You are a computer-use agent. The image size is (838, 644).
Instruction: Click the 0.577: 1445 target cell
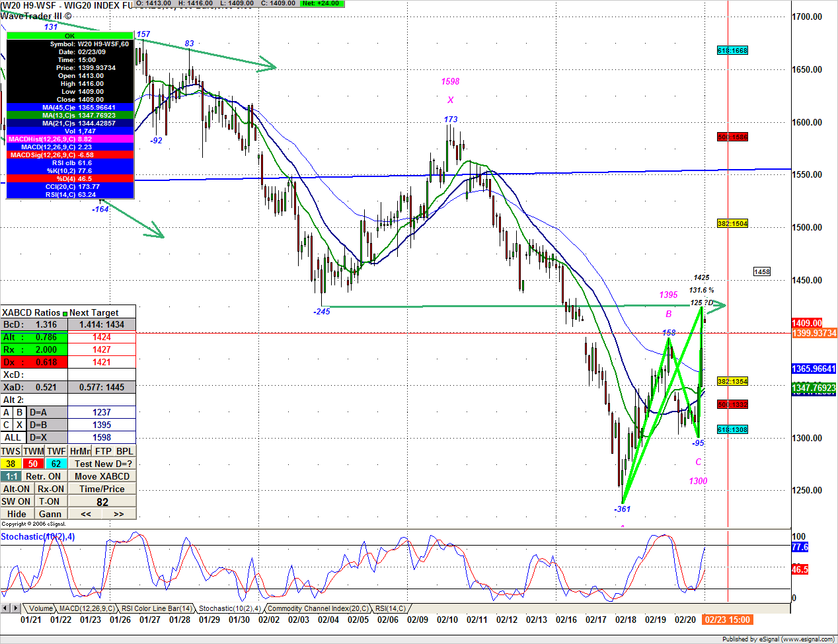point(102,387)
